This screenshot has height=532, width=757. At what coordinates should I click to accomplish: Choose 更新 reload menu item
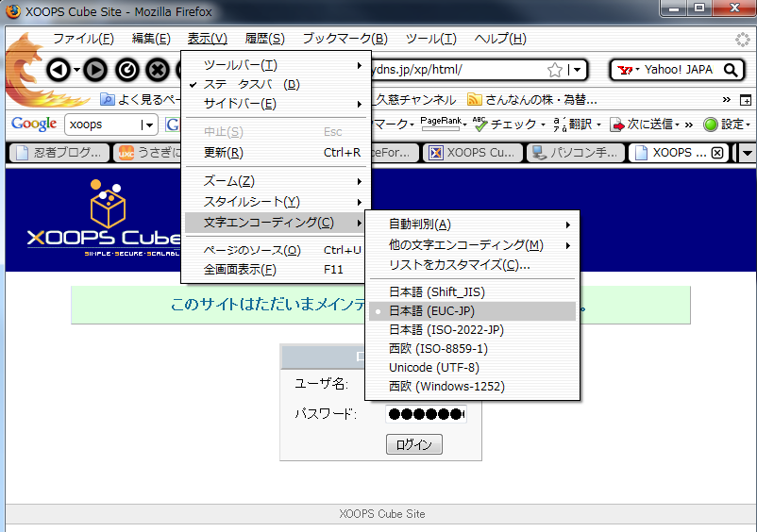[x=276, y=153]
